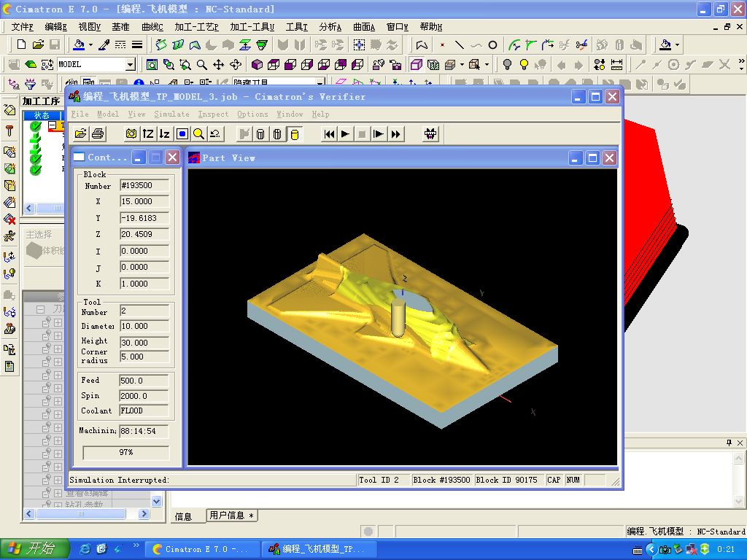Click the 97% progress bar

click(x=126, y=452)
